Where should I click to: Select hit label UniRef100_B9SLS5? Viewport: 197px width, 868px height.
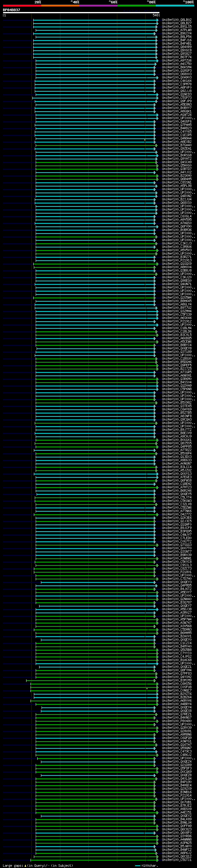click(177, 26)
